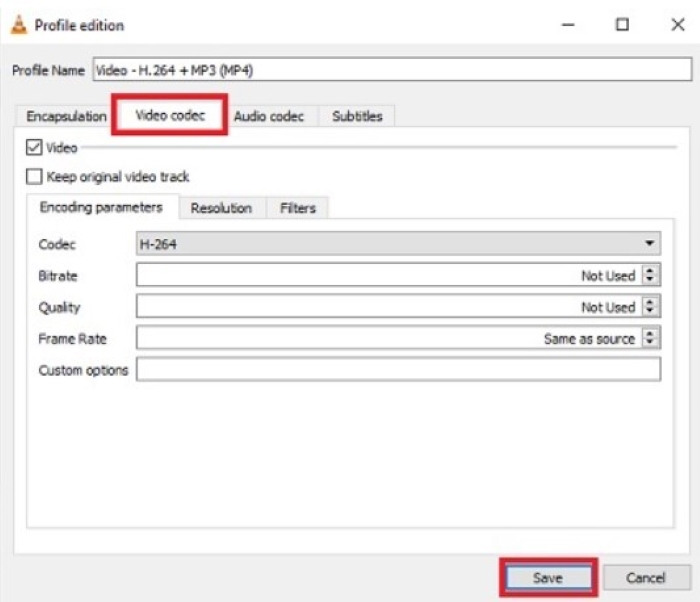Open the Codec dropdown showing H-264
The width and height of the screenshot is (700, 602).
click(x=398, y=244)
